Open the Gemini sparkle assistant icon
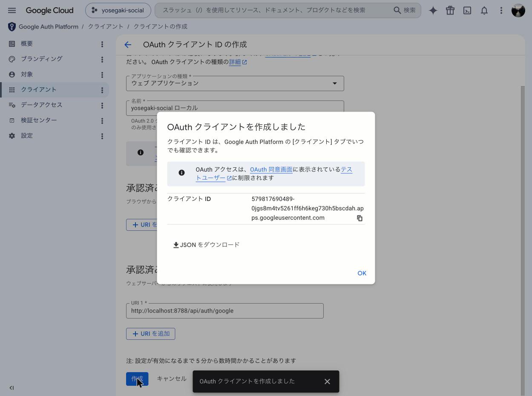 tap(433, 11)
